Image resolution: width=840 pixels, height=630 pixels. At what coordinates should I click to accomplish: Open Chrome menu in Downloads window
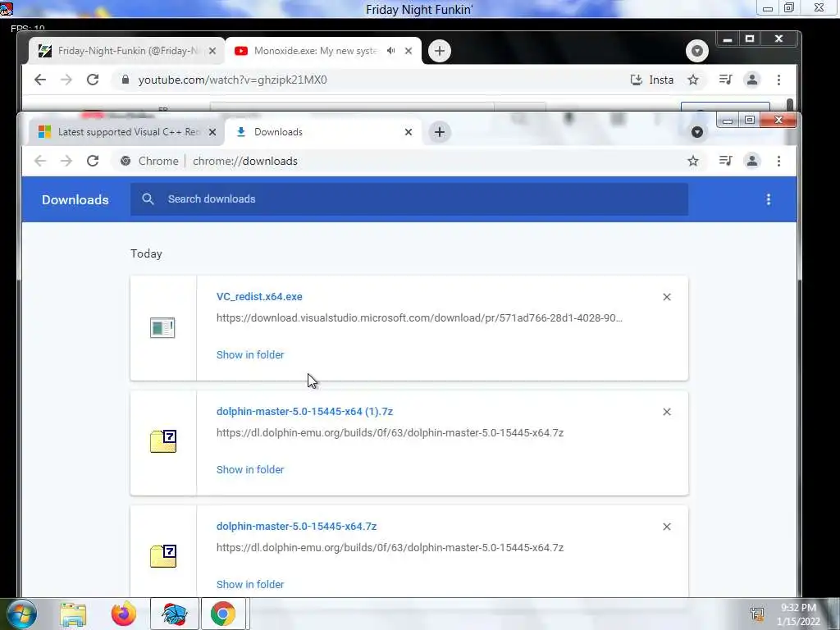pos(779,161)
